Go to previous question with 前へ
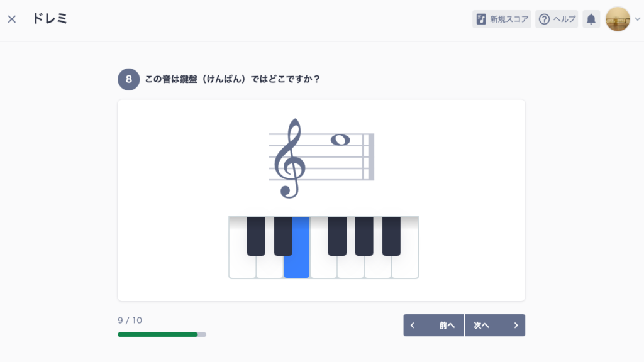Image resolution: width=644 pixels, height=362 pixels. pos(434,326)
